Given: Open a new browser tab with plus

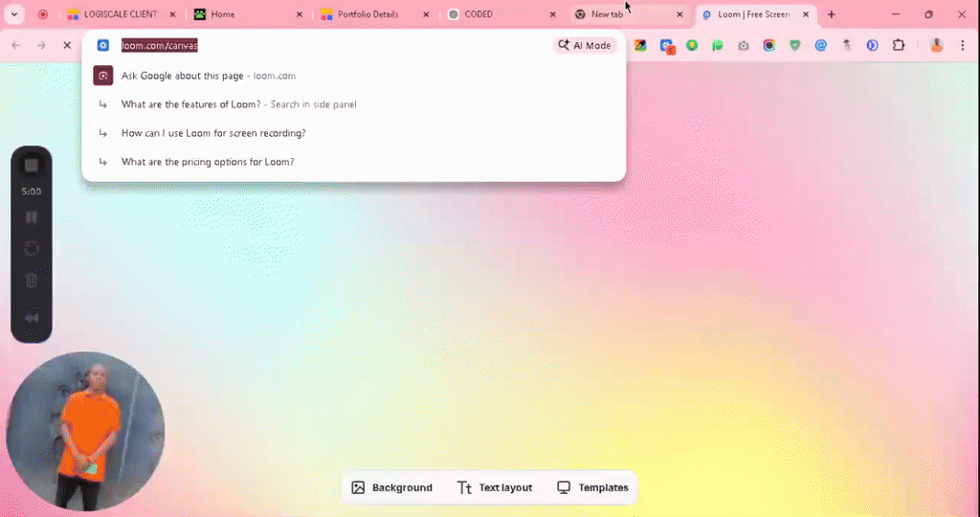Looking at the screenshot, I should (x=832, y=14).
